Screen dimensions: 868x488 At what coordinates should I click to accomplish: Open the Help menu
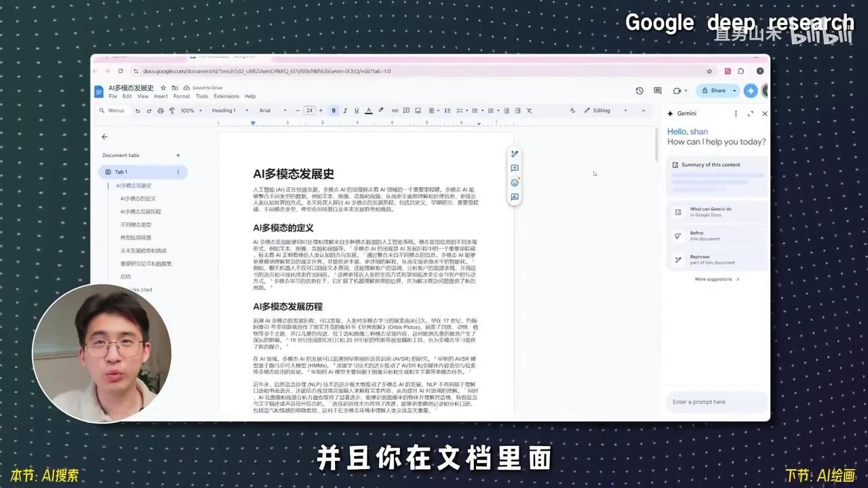click(x=250, y=96)
